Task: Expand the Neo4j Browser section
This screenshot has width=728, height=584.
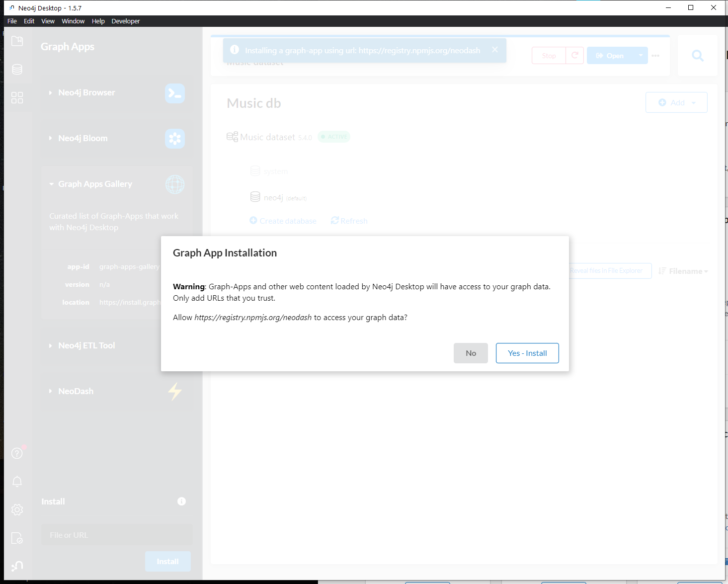Action: coord(51,92)
